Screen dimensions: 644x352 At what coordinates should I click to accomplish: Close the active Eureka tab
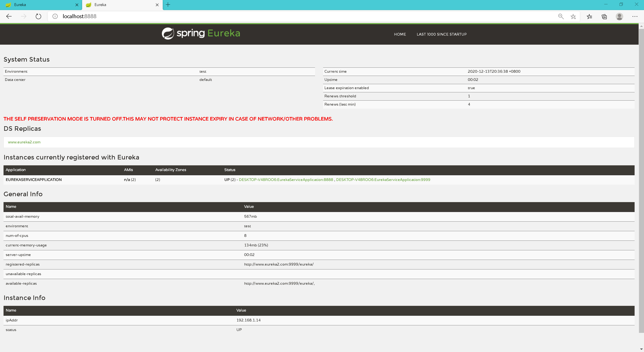tap(157, 5)
